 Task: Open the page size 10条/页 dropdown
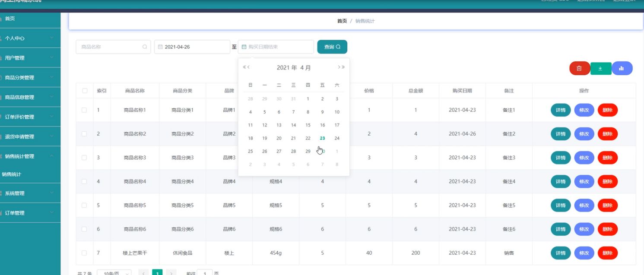tap(114, 273)
